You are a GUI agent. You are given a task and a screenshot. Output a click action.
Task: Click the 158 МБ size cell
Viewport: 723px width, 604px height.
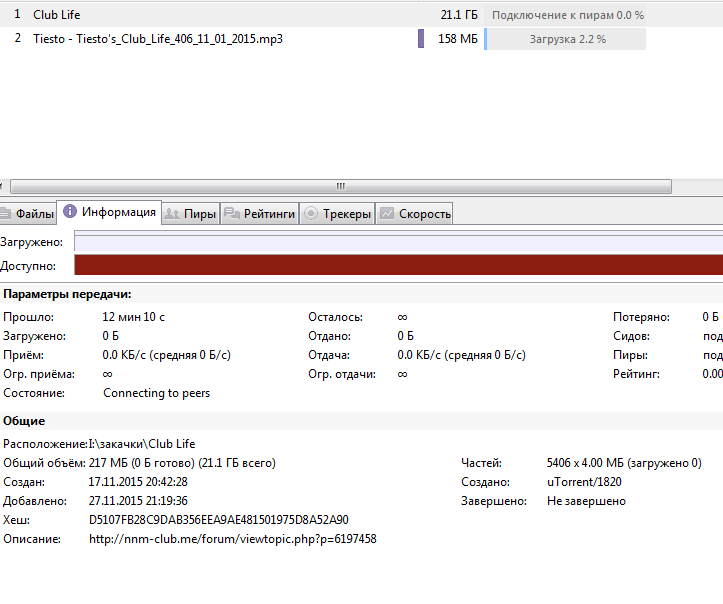(457, 39)
